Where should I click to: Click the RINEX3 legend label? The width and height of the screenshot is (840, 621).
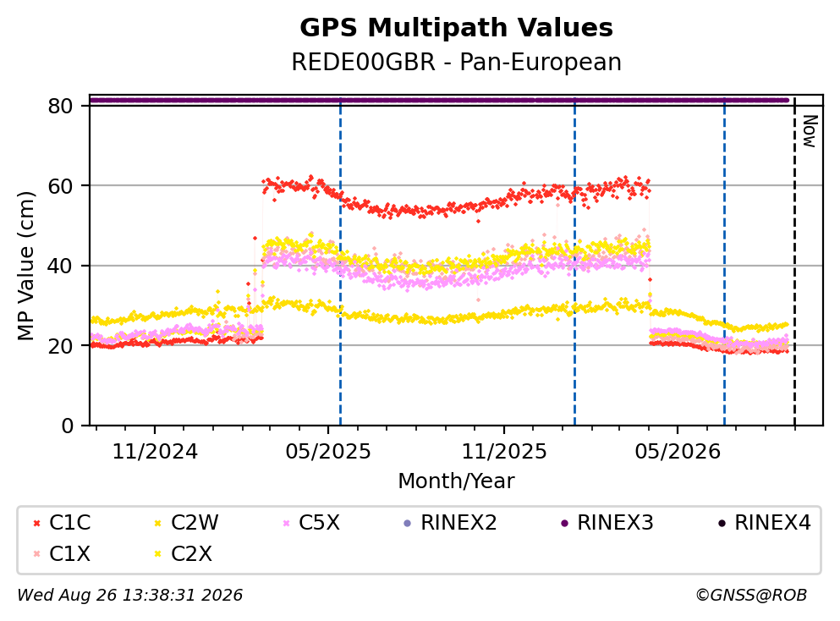pos(615,523)
